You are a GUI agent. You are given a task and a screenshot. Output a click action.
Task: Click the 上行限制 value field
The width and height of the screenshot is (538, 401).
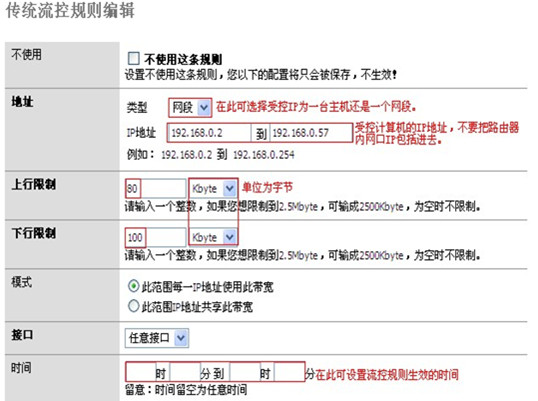click(156, 188)
